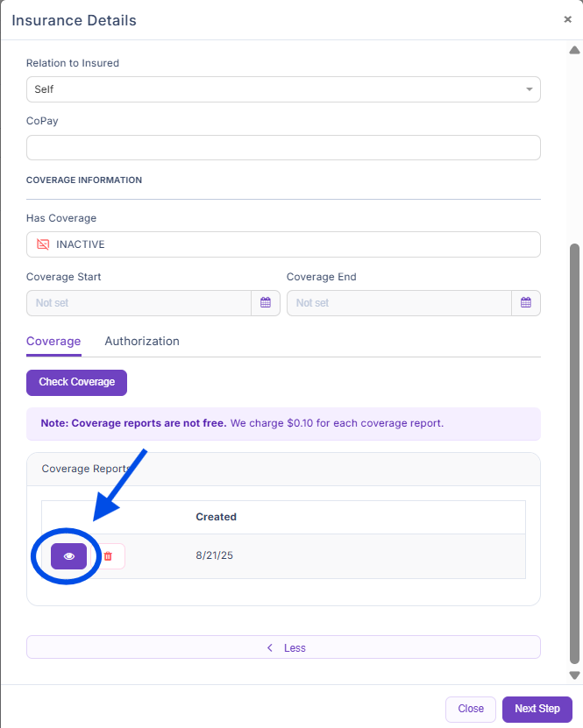Select the Coverage tab
The height and width of the screenshot is (728, 583).
point(53,342)
